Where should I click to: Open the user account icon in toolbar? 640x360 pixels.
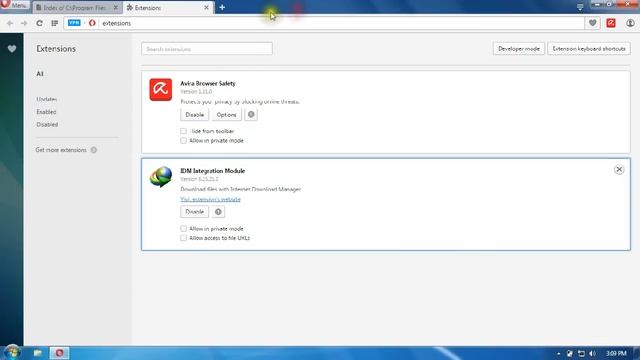coord(630,23)
